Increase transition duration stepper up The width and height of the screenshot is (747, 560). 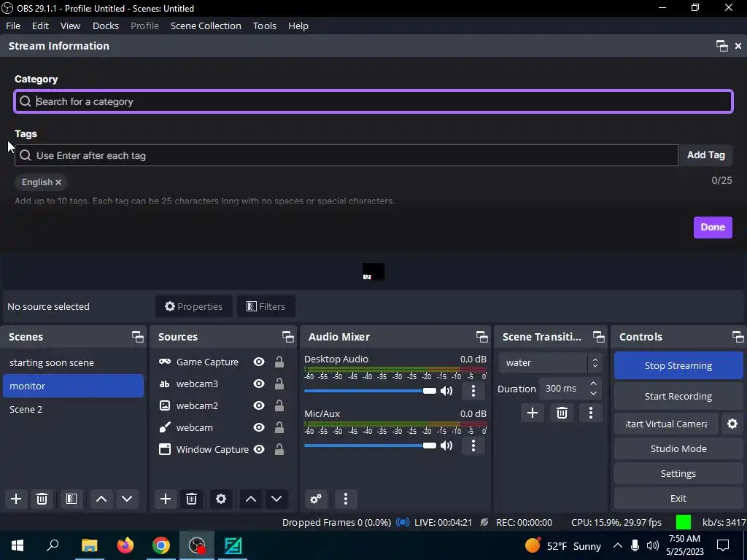coord(594,384)
